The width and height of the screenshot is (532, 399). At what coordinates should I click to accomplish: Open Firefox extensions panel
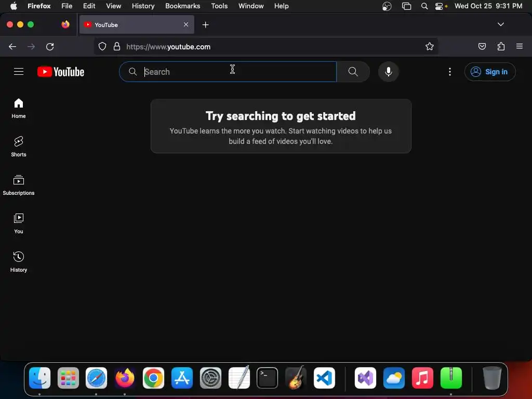[x=501, y=46]
